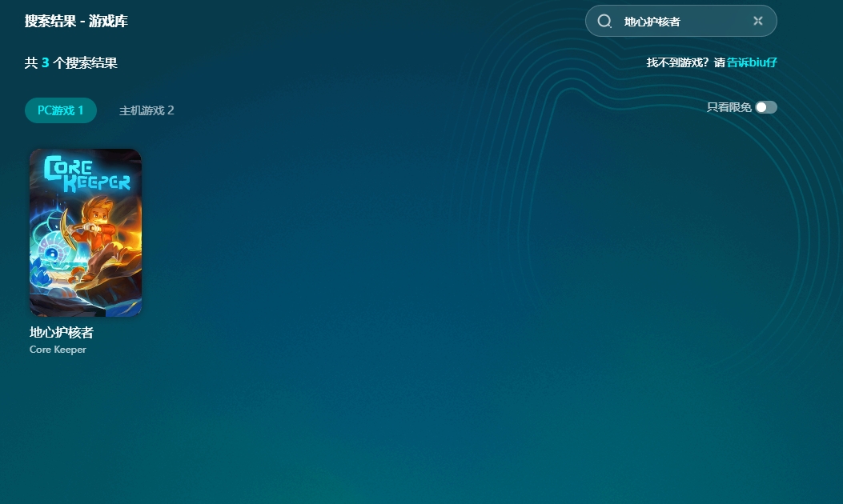Click the magnifying glass search icon

[604, 22]
